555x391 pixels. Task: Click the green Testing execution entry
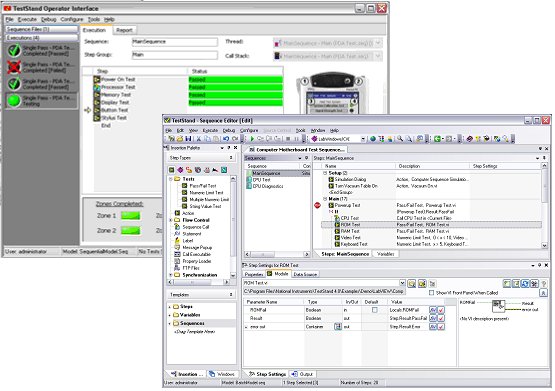pyautogui.click(x=41, y=101)
